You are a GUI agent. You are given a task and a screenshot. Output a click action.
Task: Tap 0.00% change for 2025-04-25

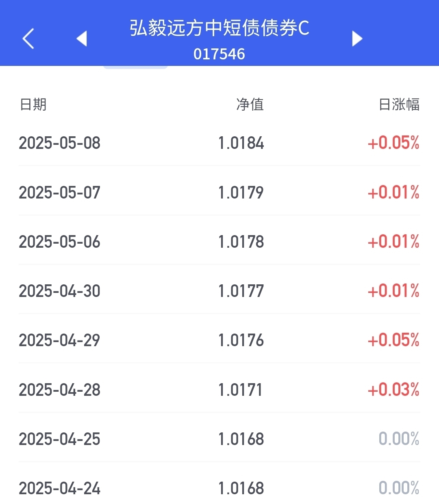399,439
